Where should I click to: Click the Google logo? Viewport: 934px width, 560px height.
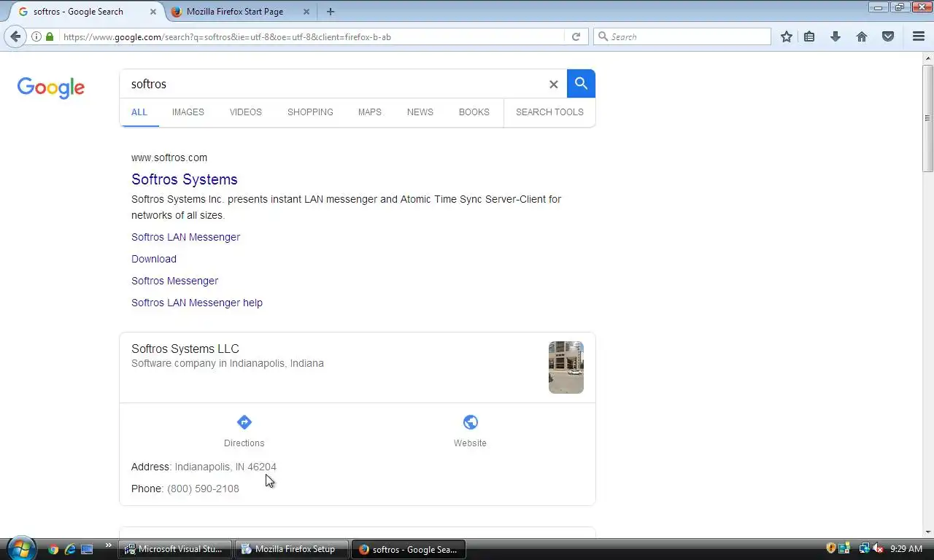click(x=51, y=88)
